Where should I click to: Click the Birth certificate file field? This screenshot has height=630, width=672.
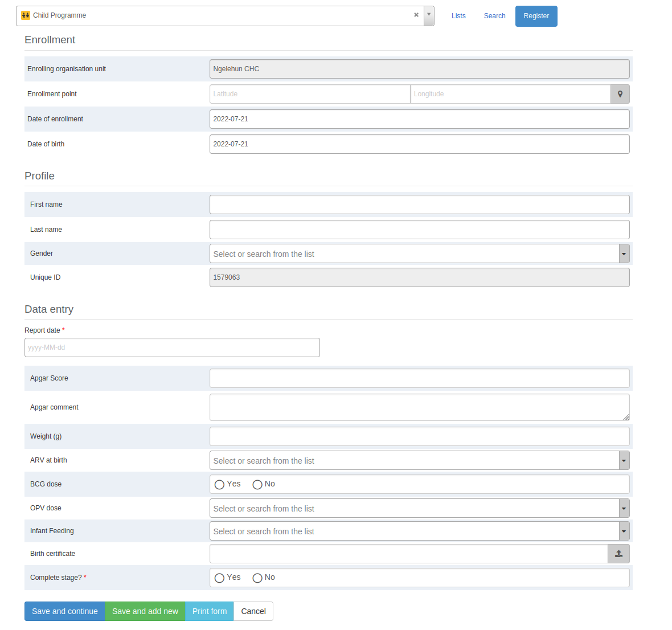pos(408,554)
